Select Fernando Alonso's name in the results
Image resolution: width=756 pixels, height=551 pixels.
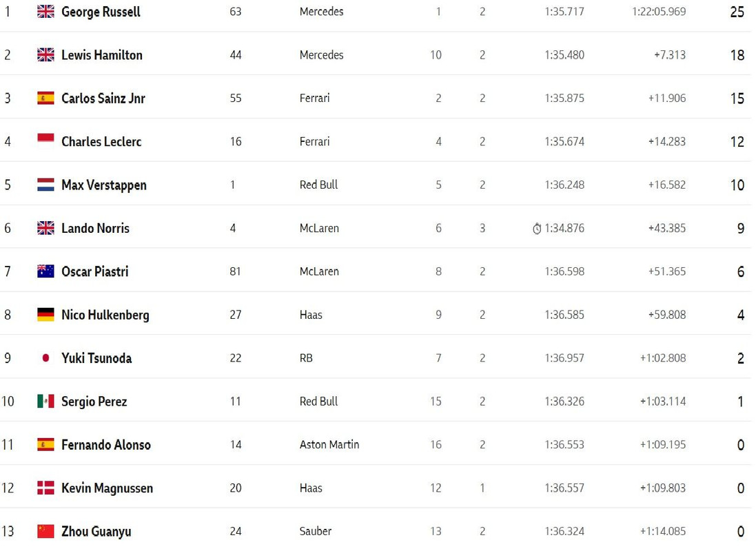(106, 444)
